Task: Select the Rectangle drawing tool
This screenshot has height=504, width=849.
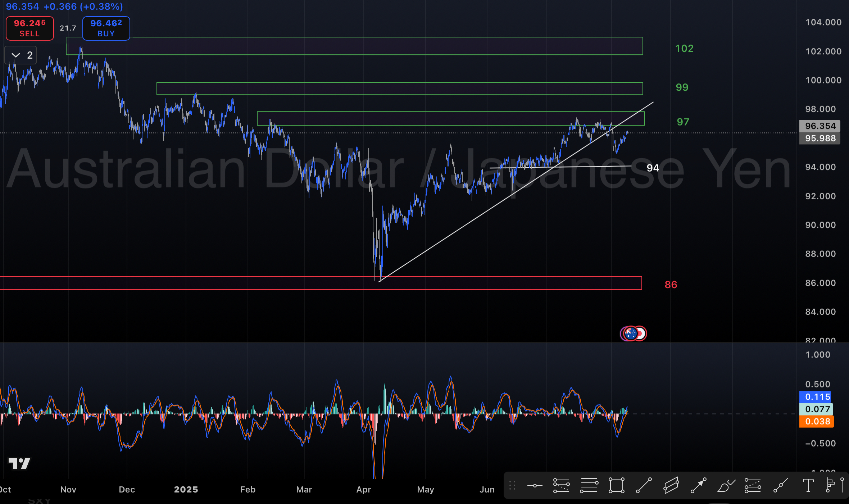Action: pyautogui.click(x=616, y=486)
